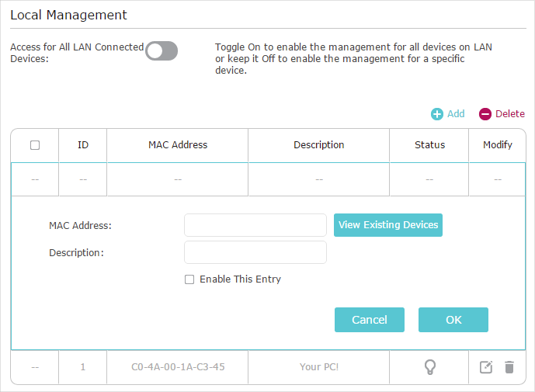The width and height of the screenshot is (535, 392).
Task: Click the View Existing Devices button
Action: (x=388, y=225)
